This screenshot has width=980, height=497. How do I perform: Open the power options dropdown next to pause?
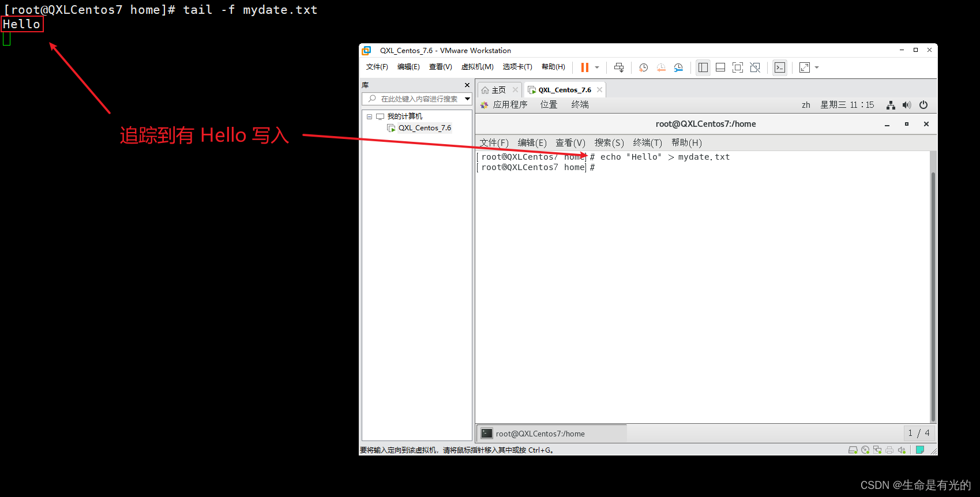597,67
